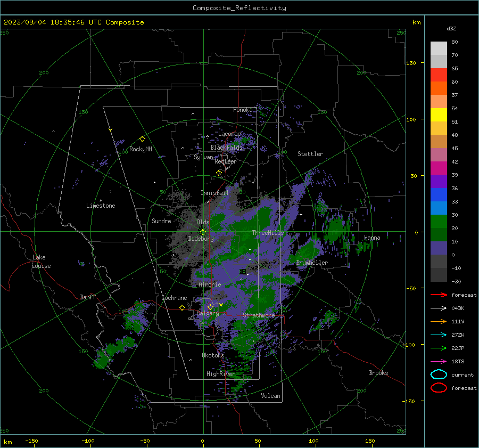Select the 65 dBZ red color swatch
This screenshot has width=479, height=448.
[439, 75]
